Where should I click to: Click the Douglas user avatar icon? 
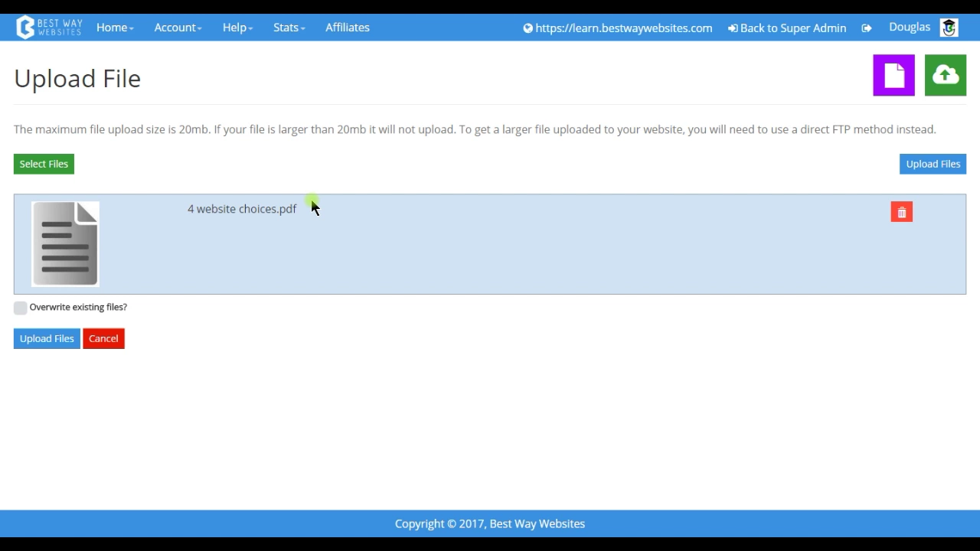(x=949, y=28)
